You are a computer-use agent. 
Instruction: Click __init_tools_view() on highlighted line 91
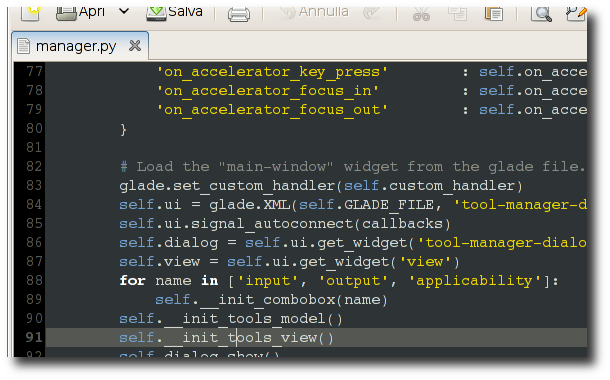pos(249,338)
